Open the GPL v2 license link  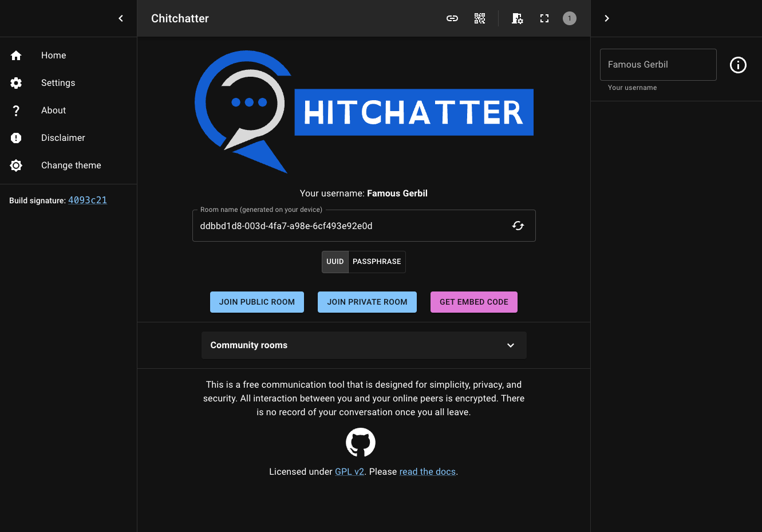coord(350,472)
